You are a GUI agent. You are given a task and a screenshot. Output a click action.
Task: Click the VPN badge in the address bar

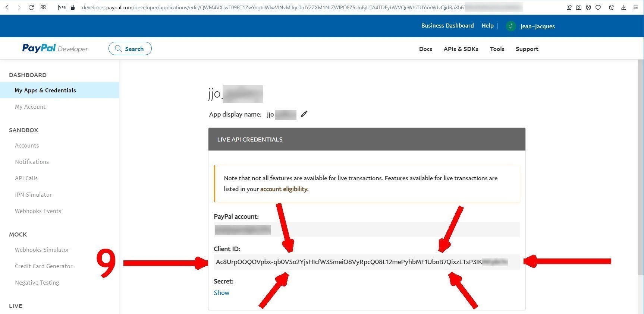(x=63, y=7)
